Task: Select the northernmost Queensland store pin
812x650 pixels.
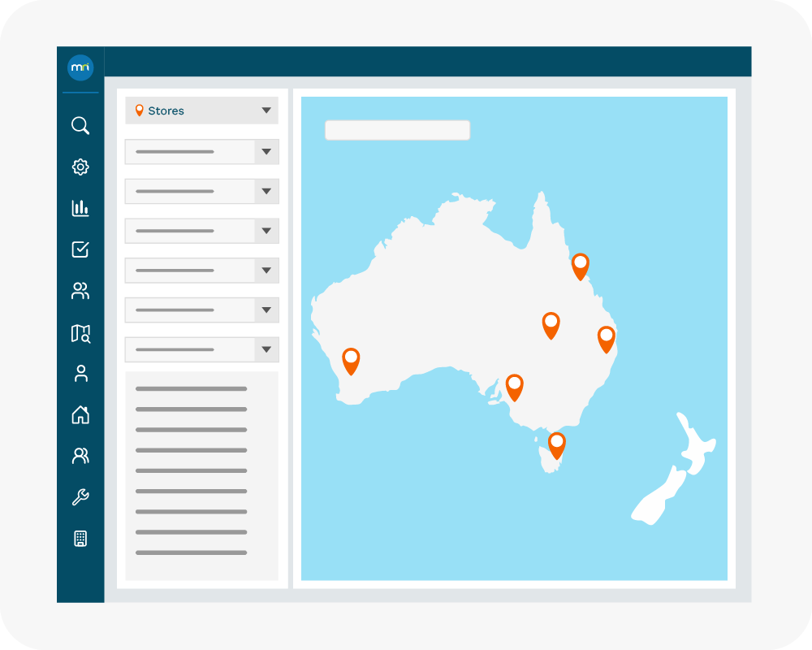Action: click(x=580, y=265)
